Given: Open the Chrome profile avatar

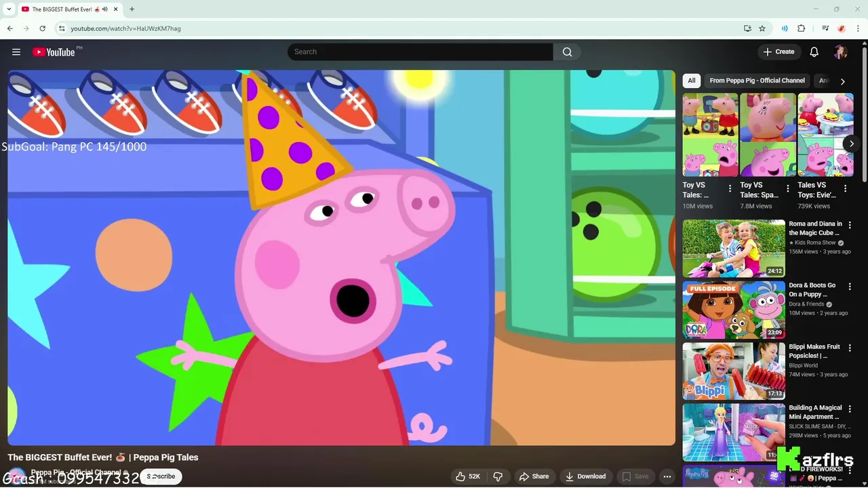Looking at the screenshot, I should point(842,28).
